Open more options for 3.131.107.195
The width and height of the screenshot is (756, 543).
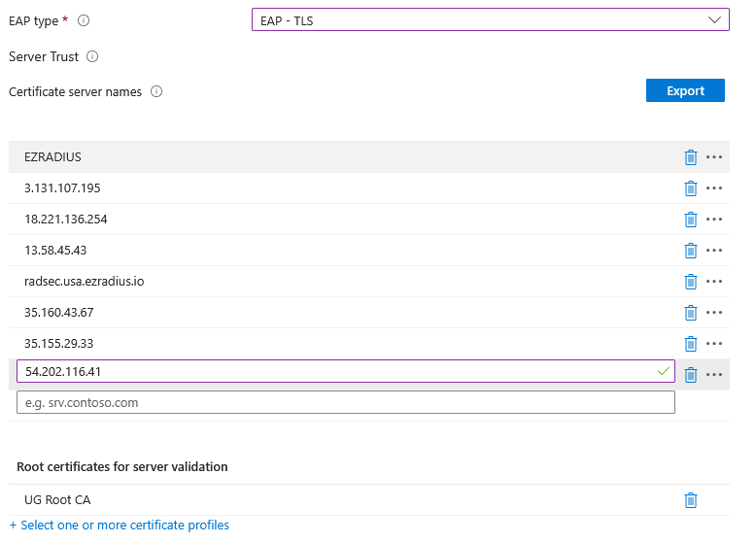click(x=714, y=188)
